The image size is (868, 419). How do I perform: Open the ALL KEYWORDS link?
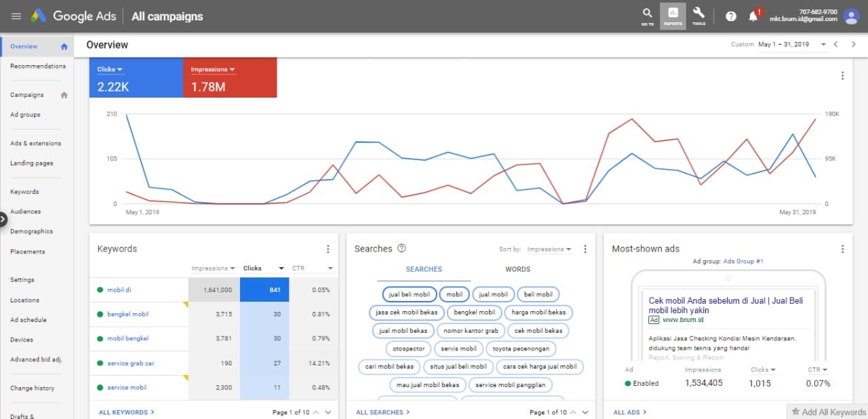[126, 412]
